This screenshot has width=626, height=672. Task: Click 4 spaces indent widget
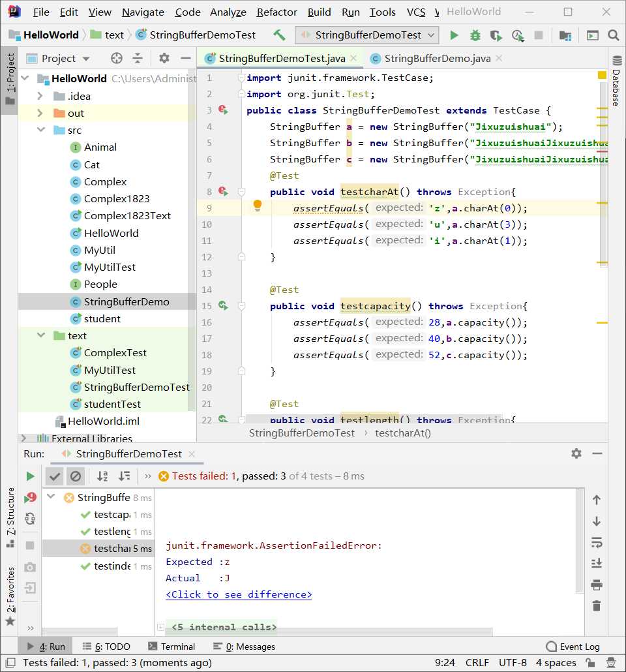click(x=556, y=663)
